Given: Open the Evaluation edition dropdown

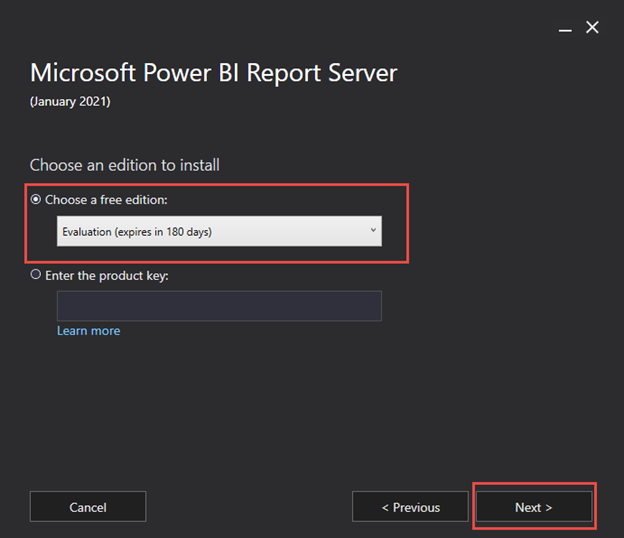Looking at the screenshot, I should pos(218,232).
